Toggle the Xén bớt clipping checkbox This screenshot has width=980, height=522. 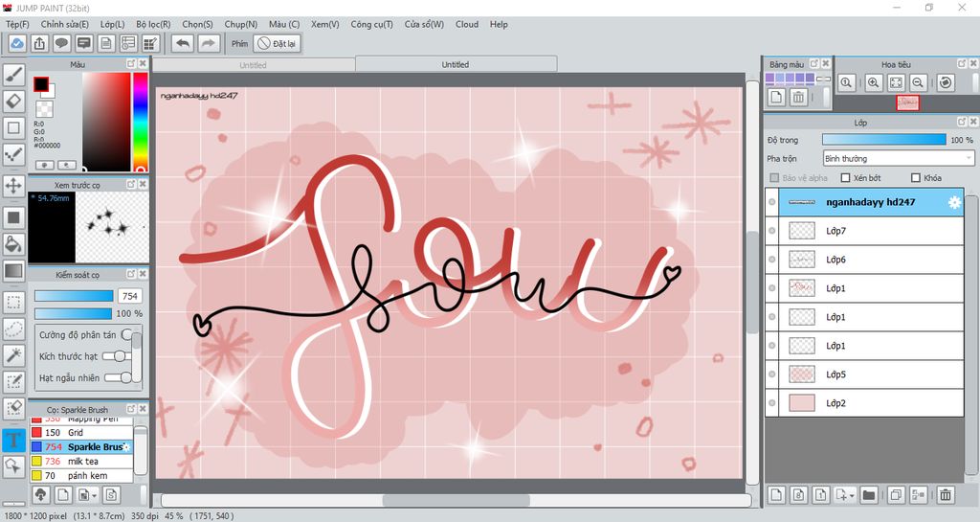click(846, 178)
